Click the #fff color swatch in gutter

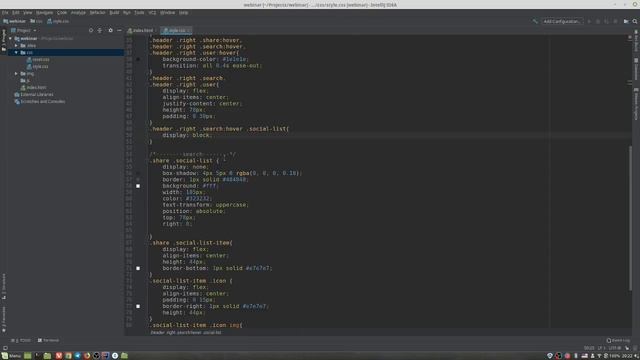[x=138, y=186]
